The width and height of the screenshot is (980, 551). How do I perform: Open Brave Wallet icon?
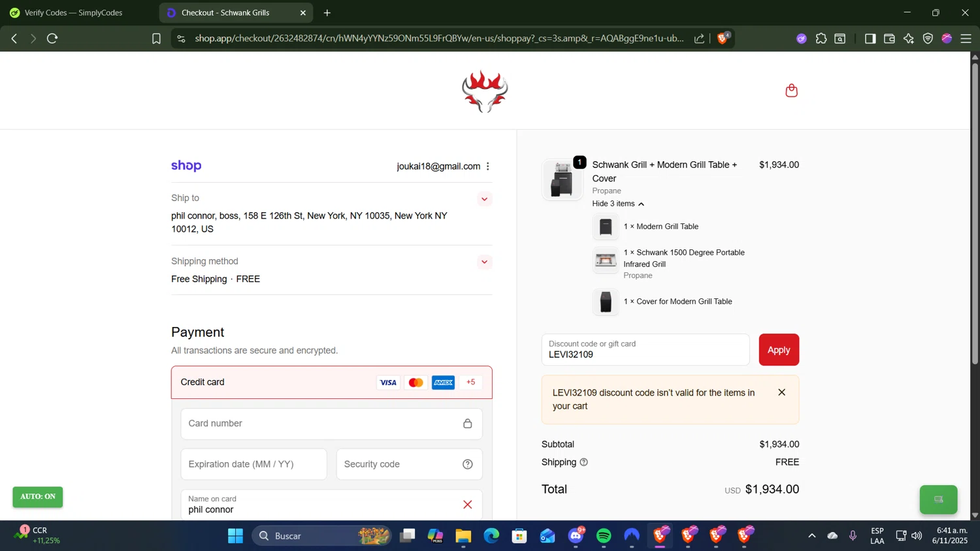(x=889, y=39)
